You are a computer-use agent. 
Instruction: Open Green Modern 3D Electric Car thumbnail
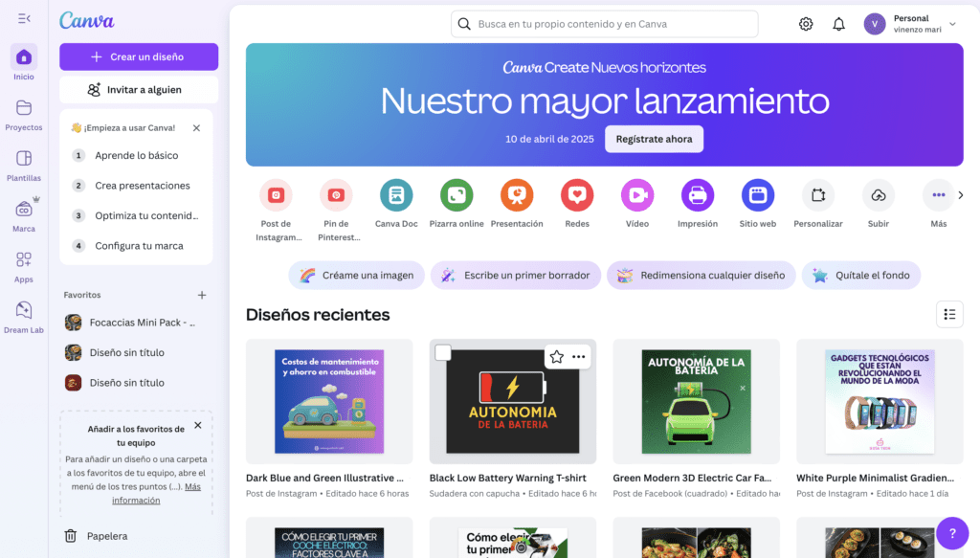tap(697, 402)
